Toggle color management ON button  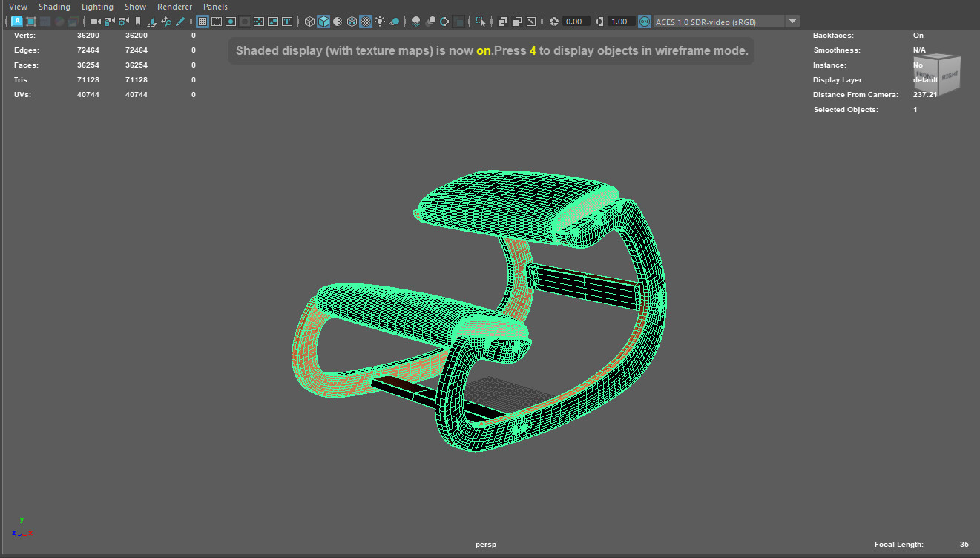(x=645, y=22)
